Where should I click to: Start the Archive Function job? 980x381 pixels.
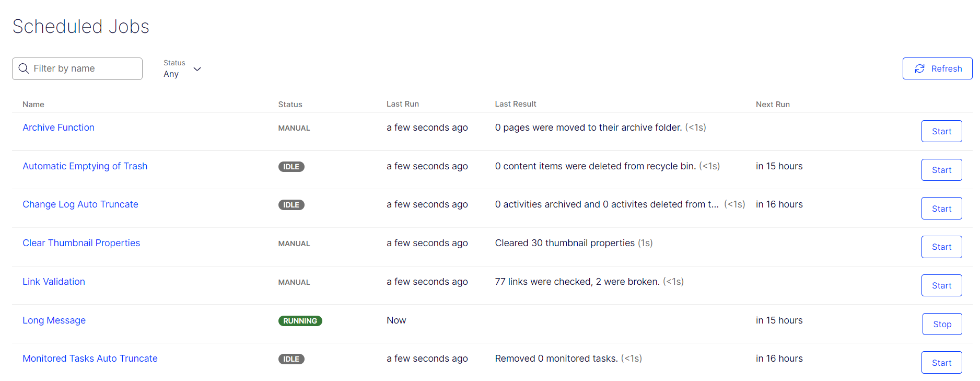tap(941, 131)
